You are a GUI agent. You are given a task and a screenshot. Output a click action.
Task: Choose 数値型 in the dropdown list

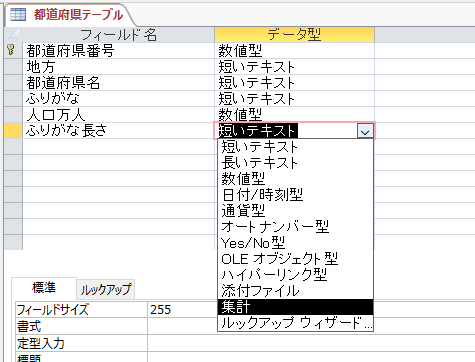coord(295,179)
